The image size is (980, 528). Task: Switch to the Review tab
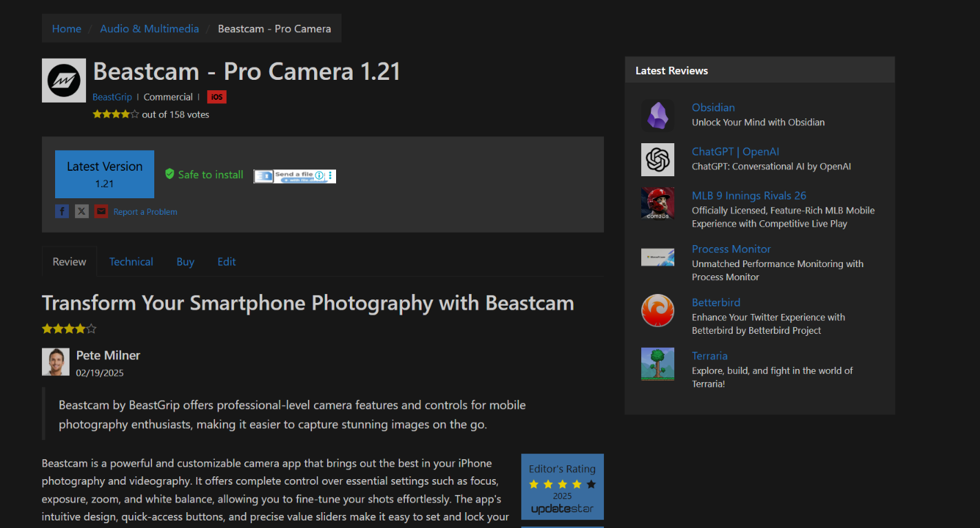point(70,262)
